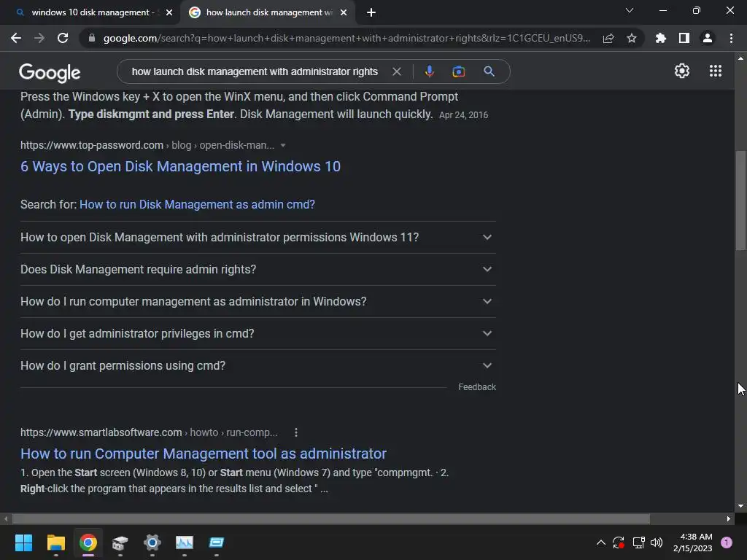The image size is (747, 560).
Task: Open the Windows Start menu
Action: point(23,542)
